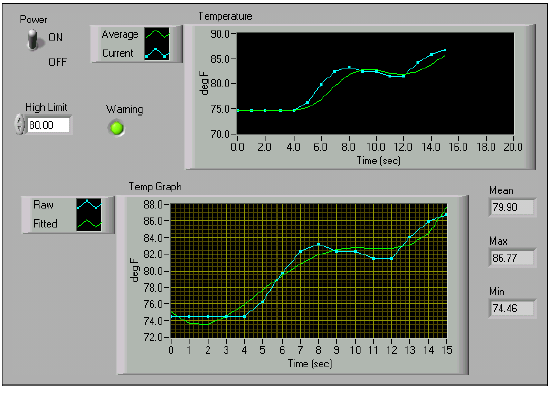
Task: Click the 20.0 x-axis value on Temperature chart
Action: tap(513, 147)
